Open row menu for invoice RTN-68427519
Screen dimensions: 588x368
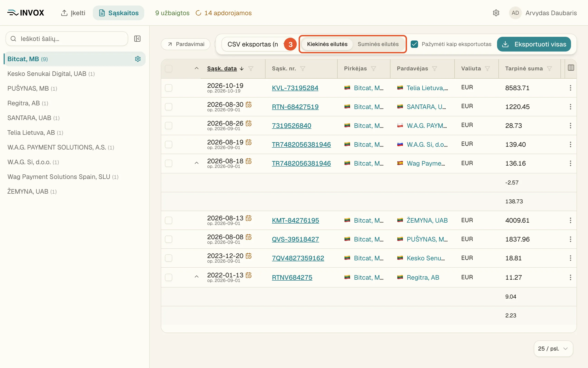click(570, 106)
